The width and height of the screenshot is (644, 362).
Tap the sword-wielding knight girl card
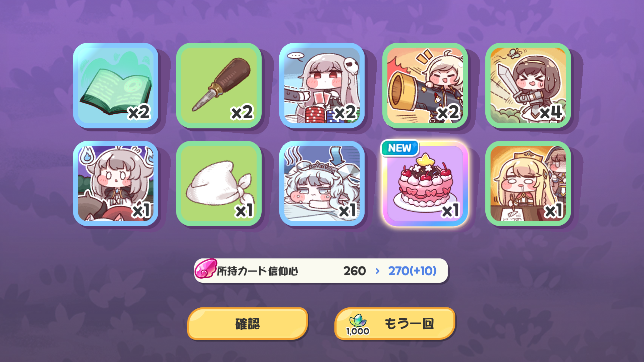528,85
